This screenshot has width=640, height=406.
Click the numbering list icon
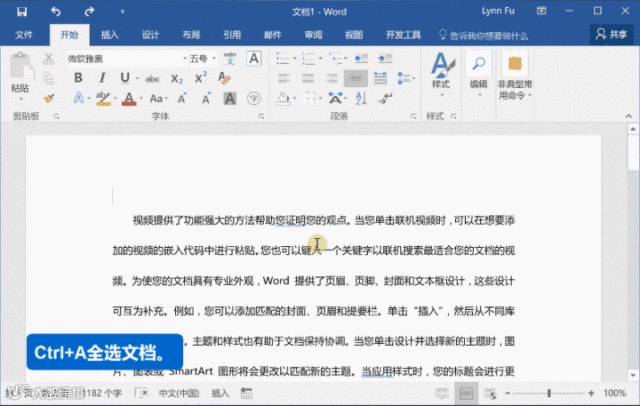click(x=309, y=58)
